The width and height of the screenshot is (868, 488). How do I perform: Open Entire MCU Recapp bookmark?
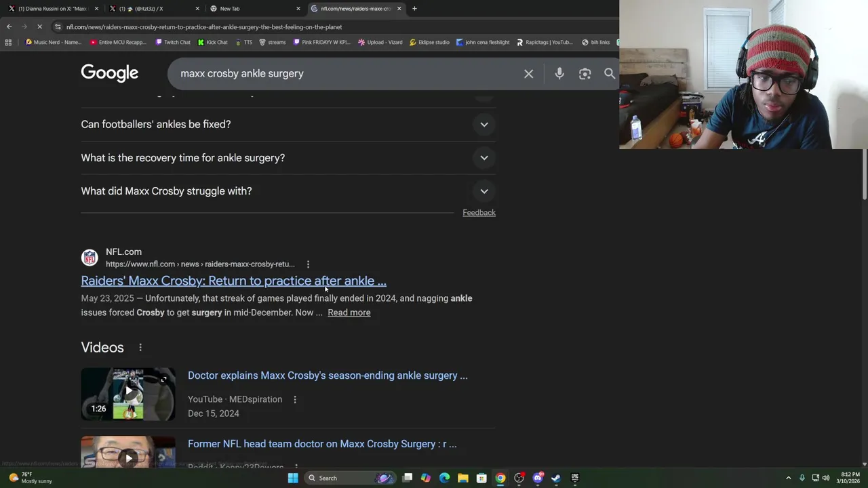(x=118, y=42)
